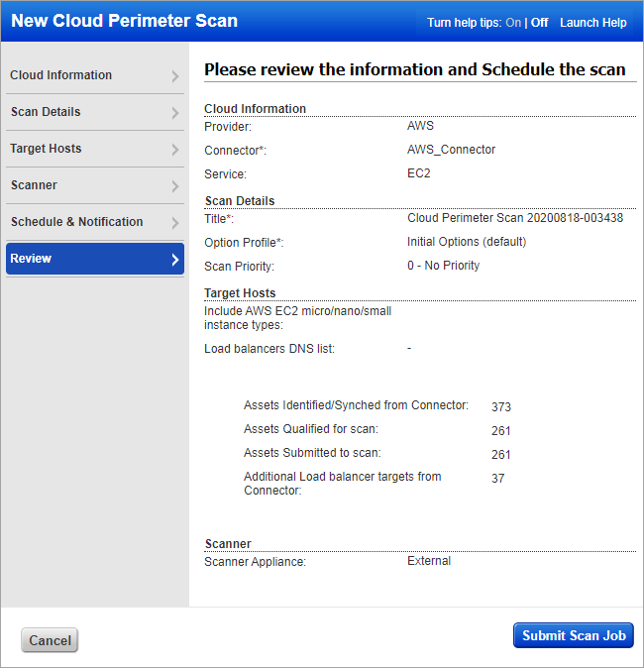Click the AWS provider value
This screenshot has width=644, height=668.
[420, 126]
